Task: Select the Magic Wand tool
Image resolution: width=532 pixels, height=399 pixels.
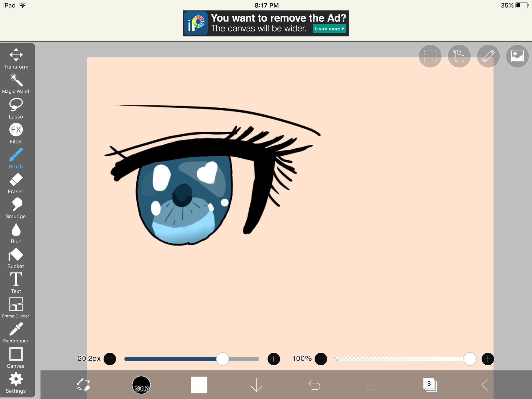Action: click(x=16, y=83)
